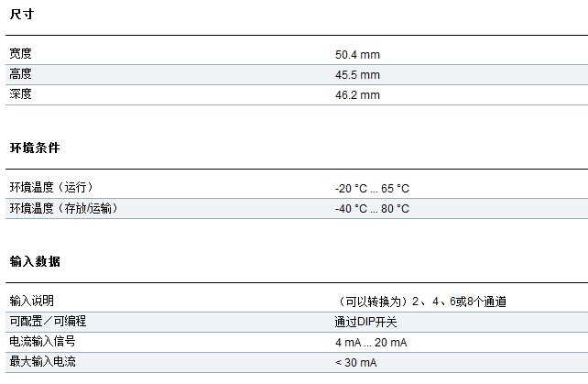Click the 4 mA ... 20 mA value
This screenshot has width=588, height=384.
(371, 343)
